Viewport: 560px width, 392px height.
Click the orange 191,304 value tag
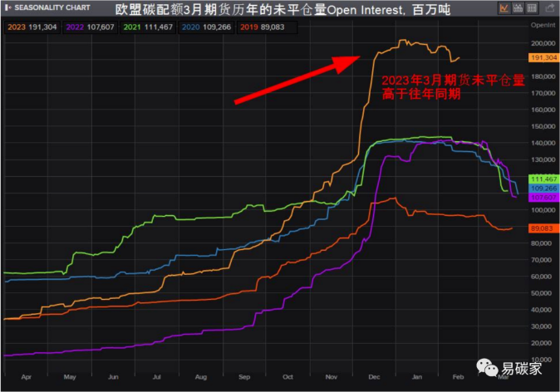click(542, 57)
